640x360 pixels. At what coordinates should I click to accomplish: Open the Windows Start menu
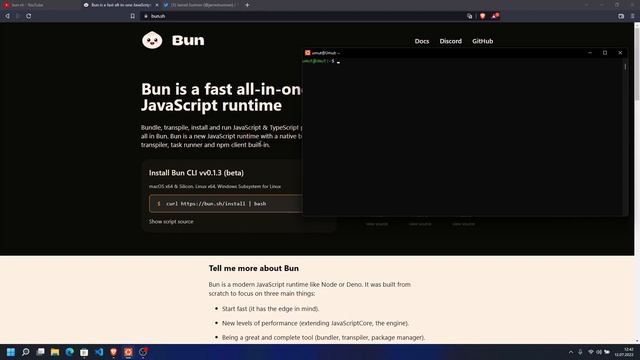coord(11,352)
